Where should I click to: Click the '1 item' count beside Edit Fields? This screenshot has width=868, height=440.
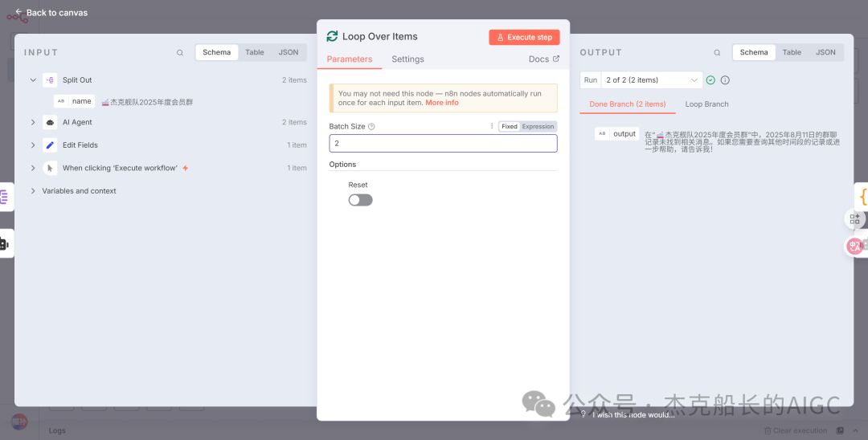tap(297, 145)
